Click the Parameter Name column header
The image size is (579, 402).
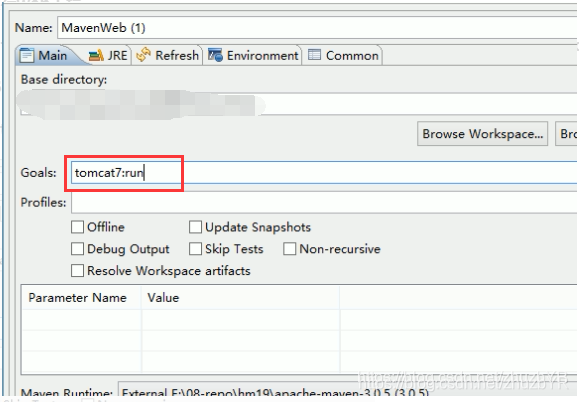coord(81,298)
